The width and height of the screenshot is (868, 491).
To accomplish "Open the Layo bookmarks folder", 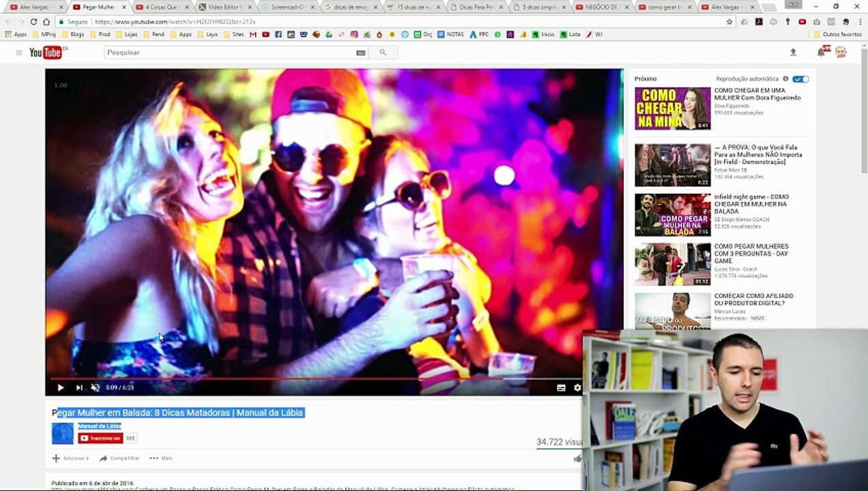I will tap(207, 34).
